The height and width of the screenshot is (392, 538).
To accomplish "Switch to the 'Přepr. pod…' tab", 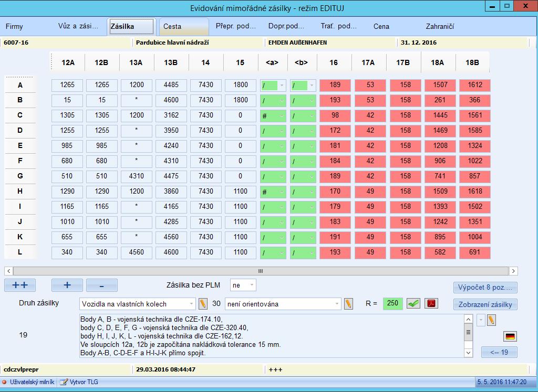I will (x=236, y=26).
